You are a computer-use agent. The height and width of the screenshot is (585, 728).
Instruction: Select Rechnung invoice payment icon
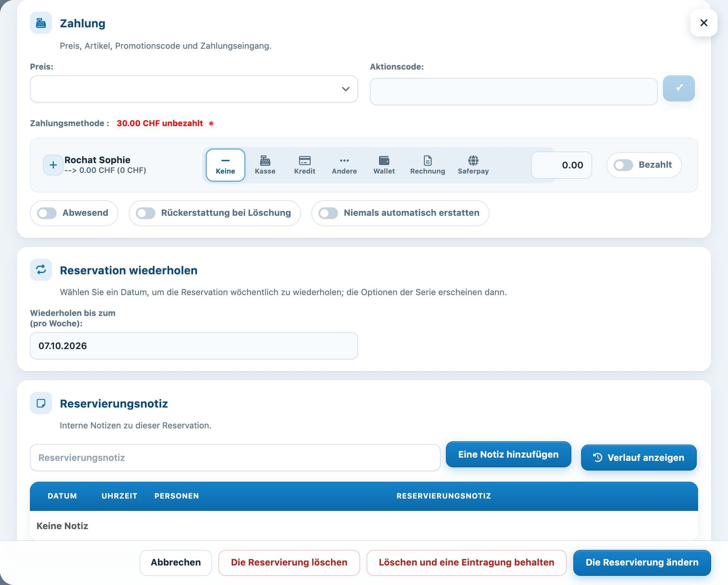(428, 160)
